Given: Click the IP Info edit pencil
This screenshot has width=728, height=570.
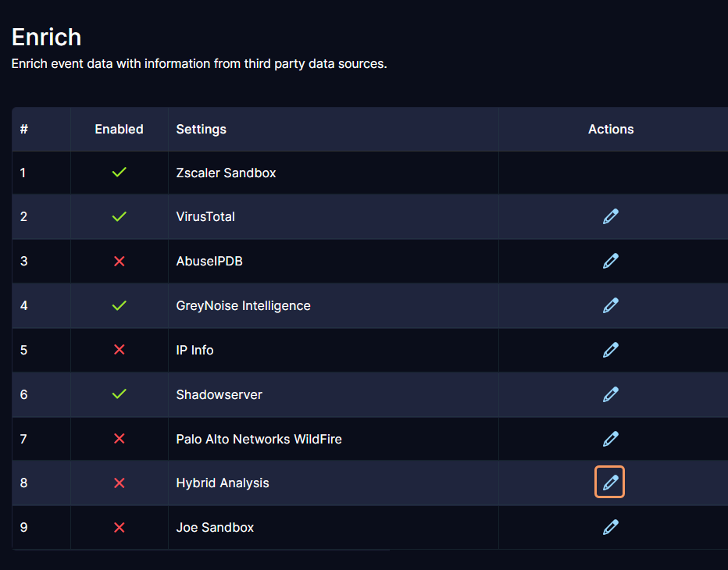Looking at the screenshot, I should pyautogui.click(x=610, y=350).
